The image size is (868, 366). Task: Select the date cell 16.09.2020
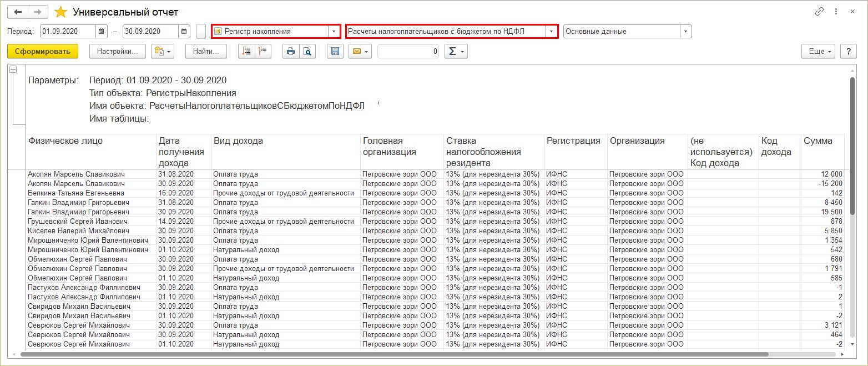point(184,193)
